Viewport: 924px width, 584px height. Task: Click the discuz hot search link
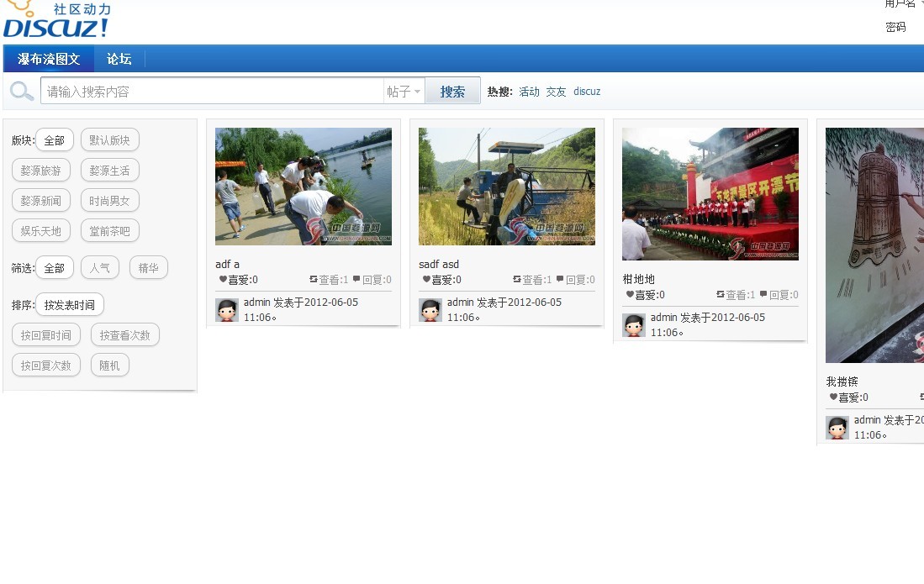coord(587,92)
